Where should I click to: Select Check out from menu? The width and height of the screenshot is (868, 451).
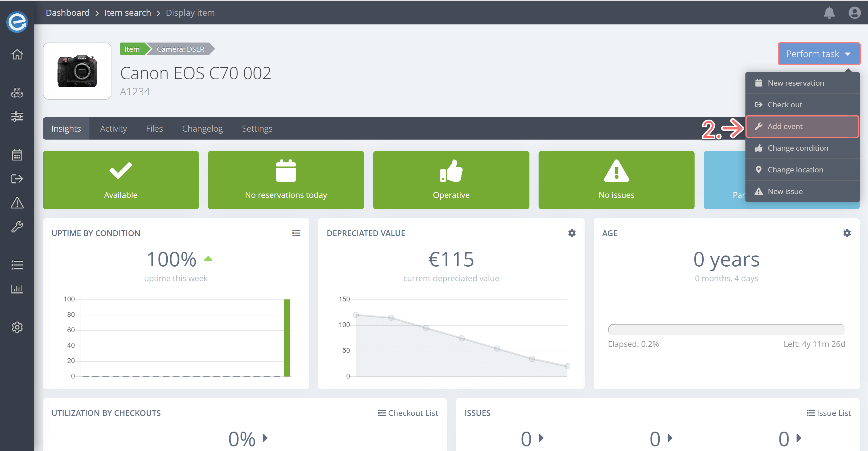[x=802, y=105]
